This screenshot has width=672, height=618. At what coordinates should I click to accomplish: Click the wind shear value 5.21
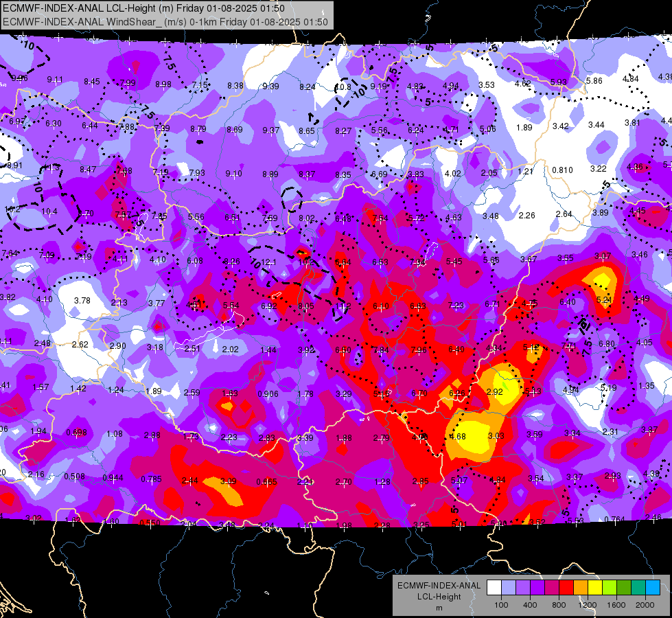(x=603, y=300)
